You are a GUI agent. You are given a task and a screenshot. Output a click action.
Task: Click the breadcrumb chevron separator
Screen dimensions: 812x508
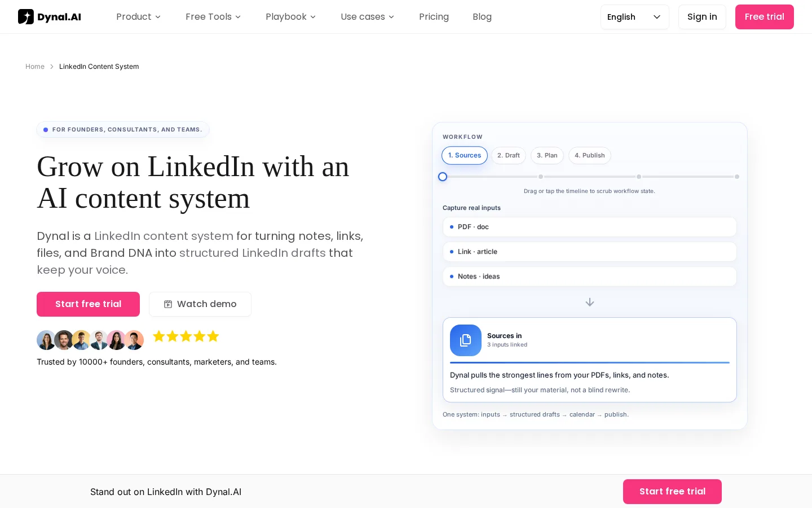point(52,67)
